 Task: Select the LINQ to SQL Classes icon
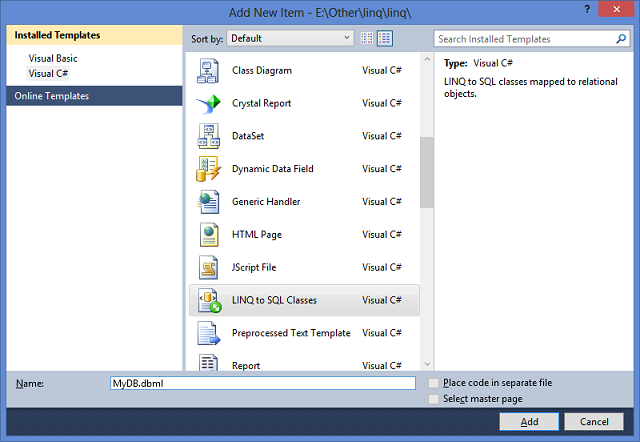tap(209, 301)
